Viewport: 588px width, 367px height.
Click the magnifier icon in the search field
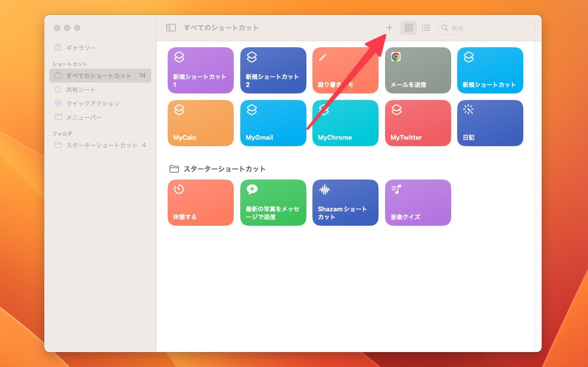point(444,28)
